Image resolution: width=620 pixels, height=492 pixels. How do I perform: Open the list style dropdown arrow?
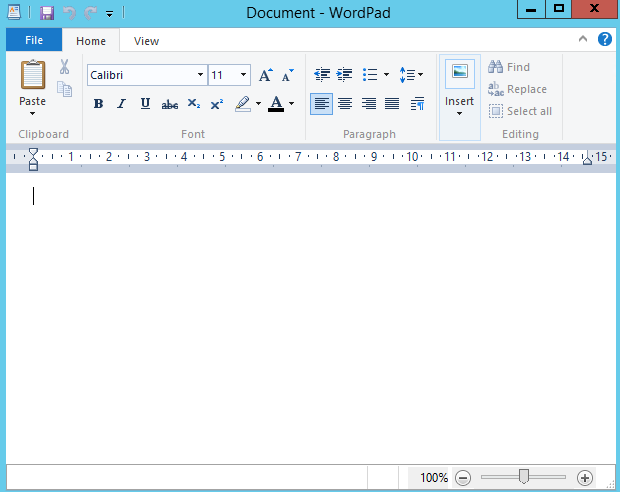pyautogui.click(x=386, y=74)
